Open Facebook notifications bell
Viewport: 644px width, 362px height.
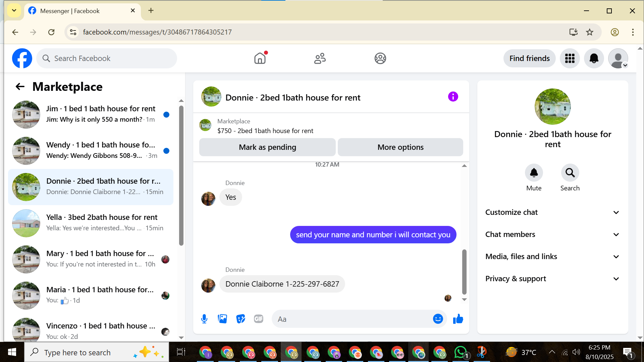pos(594,58)
